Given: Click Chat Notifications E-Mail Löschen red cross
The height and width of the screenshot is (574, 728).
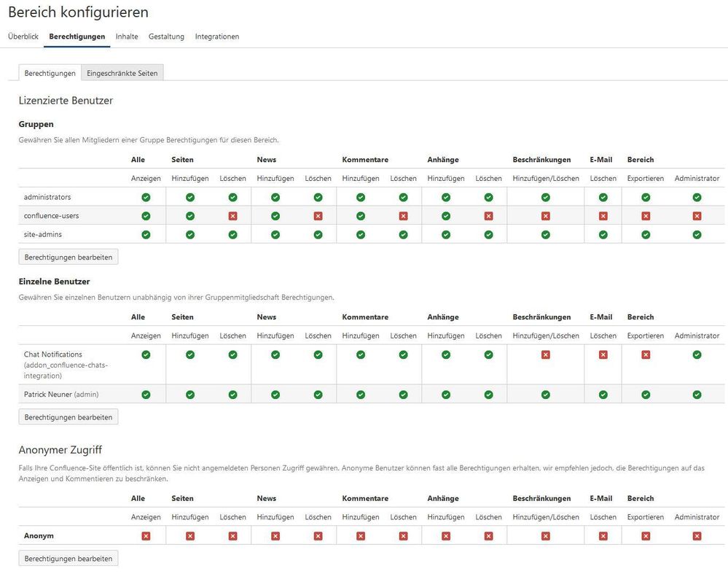Looking at the screenshot, I should [603, 354].
